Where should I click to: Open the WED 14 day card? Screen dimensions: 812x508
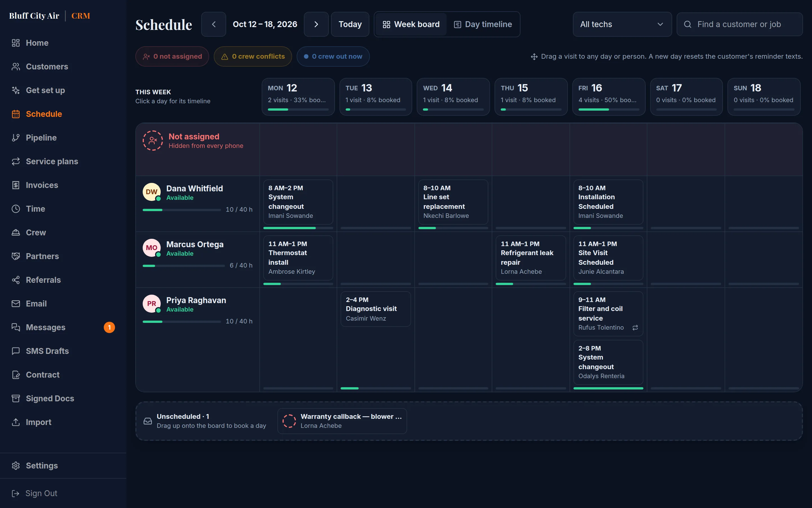(453, 97)
